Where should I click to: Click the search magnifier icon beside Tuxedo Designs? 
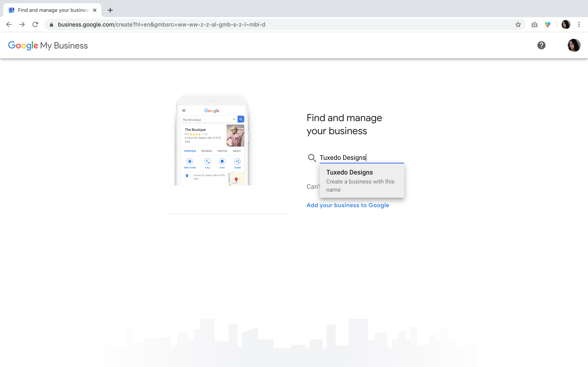(x=312, y=158)
